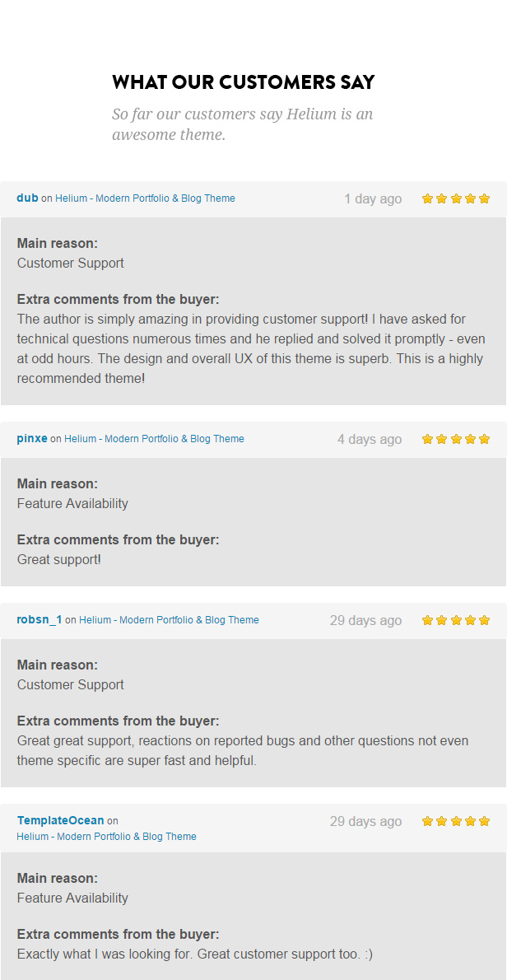Click 'What Our Customers Say' heading
Image resolution: width=507 pixels, height=980 pixels.
pyautogui.click(x=244, y=82)
